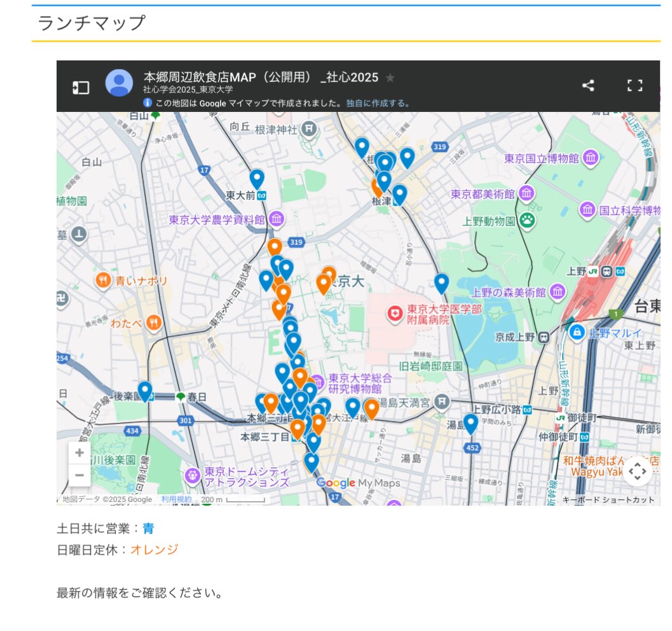Select the 上野動物園 zoo icon
The width and height of the screenshot is (672, 631).
click(527, 220)
